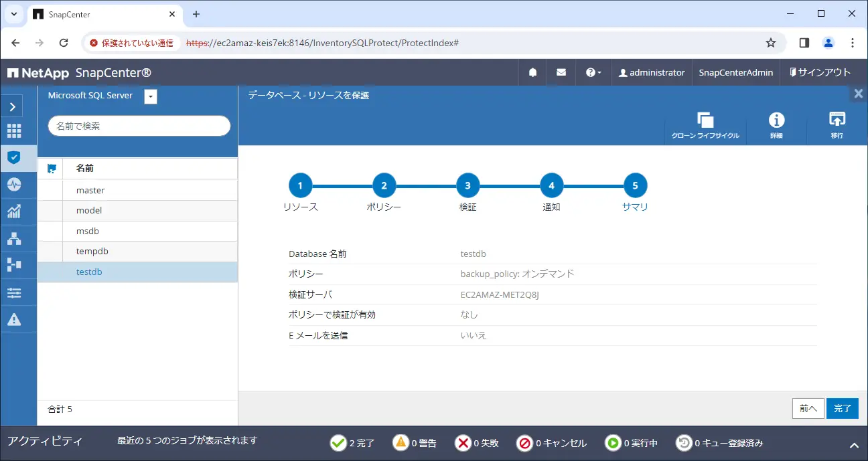Go to step 2 ポリシー
868x461 pixels.
[x=384, y=185]
